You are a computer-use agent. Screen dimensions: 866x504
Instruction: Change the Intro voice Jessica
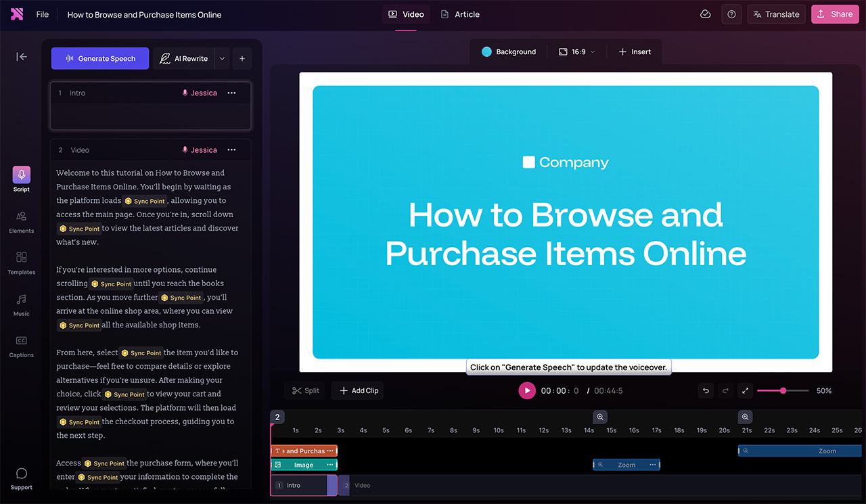(200, 93)
